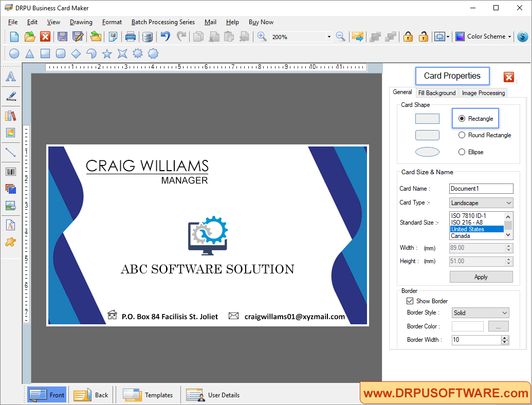
Task: Create a new document with New icon
Action: (14, 36)
